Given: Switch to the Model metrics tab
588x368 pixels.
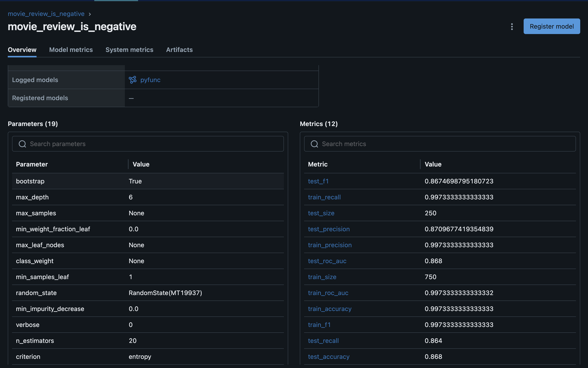Looking at the screenshot, I should 71,50.
